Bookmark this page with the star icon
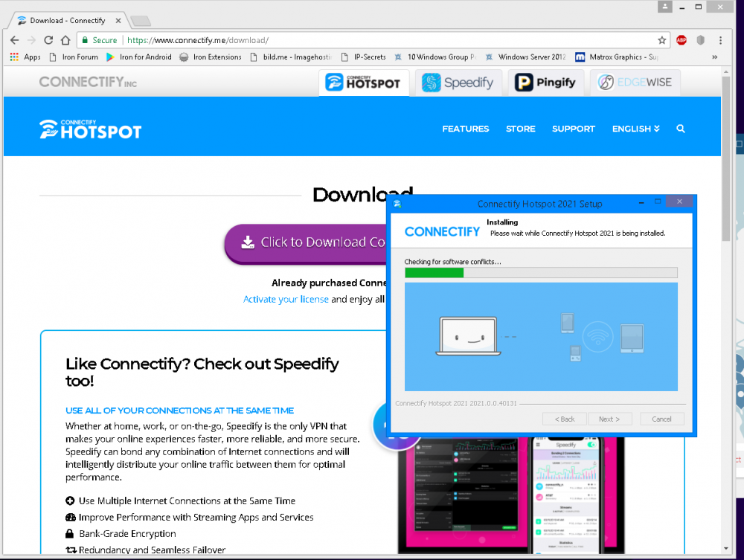744x560 pixels. [661, 40]
